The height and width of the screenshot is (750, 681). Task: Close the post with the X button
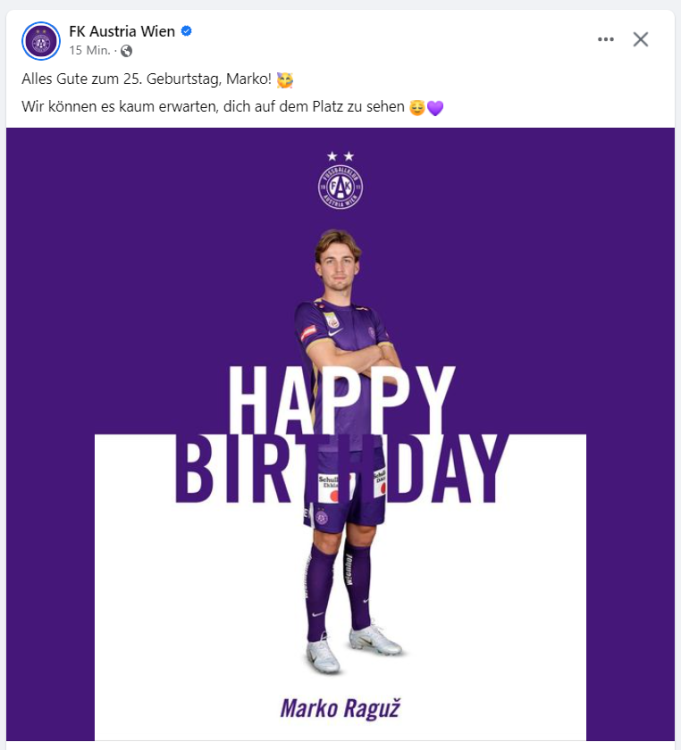tap(641, 39)
